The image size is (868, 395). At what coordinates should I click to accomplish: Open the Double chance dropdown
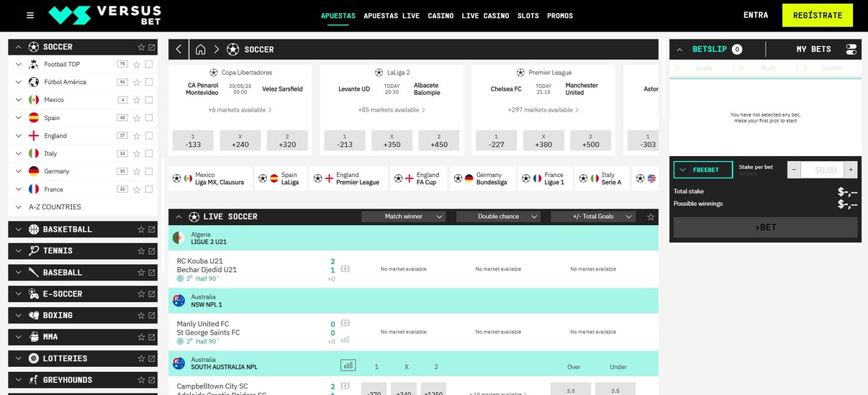[498, 217]
